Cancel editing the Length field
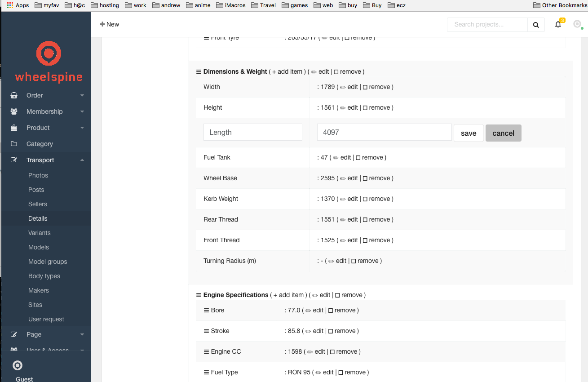The height and width of the screenshot is (382, 588). tap(503, 133)
